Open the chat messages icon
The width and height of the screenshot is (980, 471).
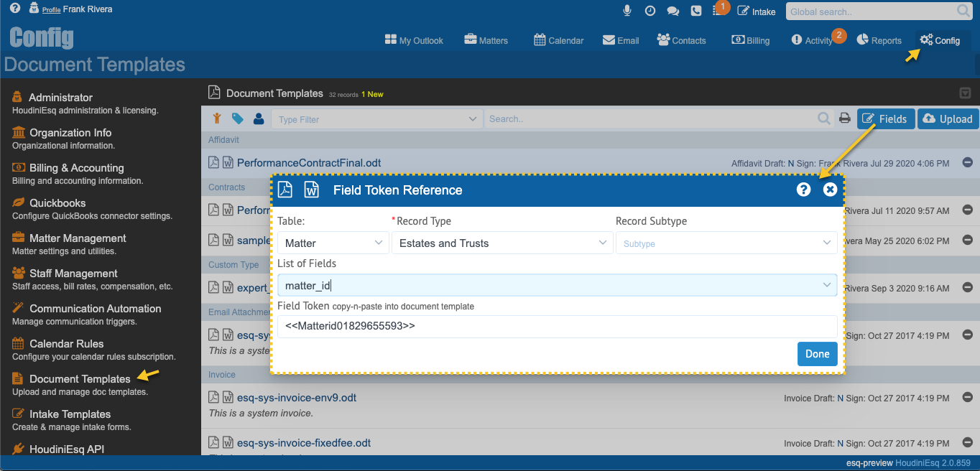tap(672, 11)
